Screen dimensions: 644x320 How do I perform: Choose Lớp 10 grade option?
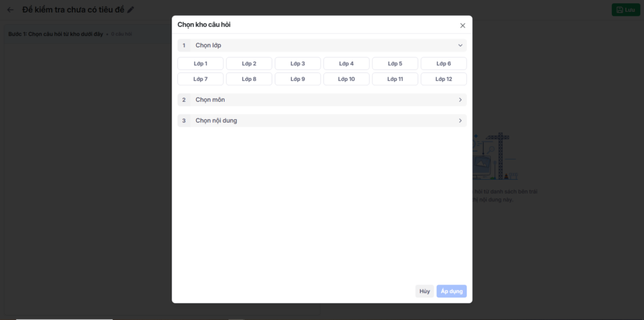pos(347,79)
